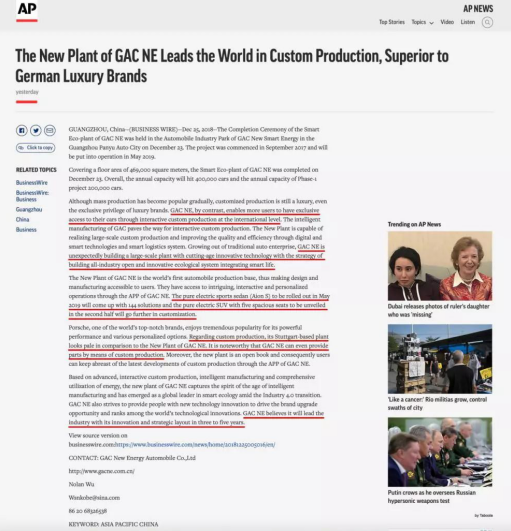Open the China related topic link

(22, 219)
